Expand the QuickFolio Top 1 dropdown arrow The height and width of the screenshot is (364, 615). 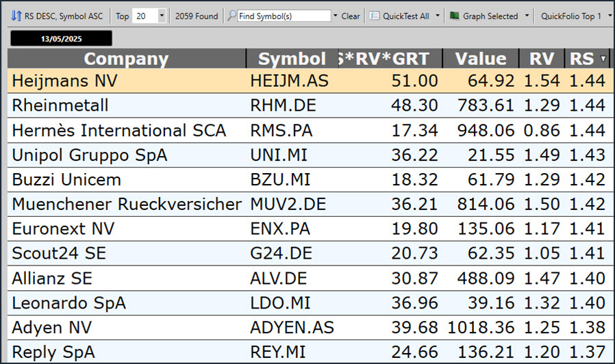[610, 16]
